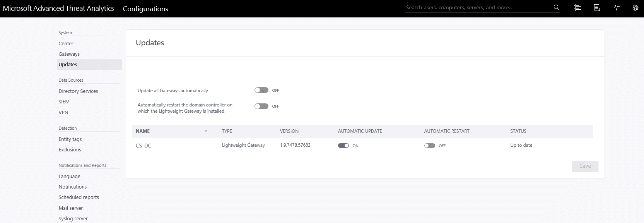Open Entity tags under Detection
The height and width of the screenshot is (223, 644).
[x=70, y=139]
